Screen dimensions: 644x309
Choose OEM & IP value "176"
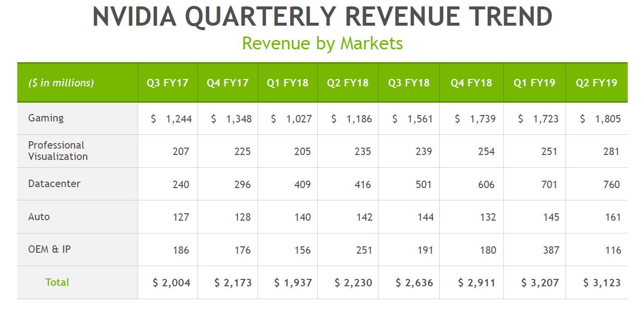(242, 250)
